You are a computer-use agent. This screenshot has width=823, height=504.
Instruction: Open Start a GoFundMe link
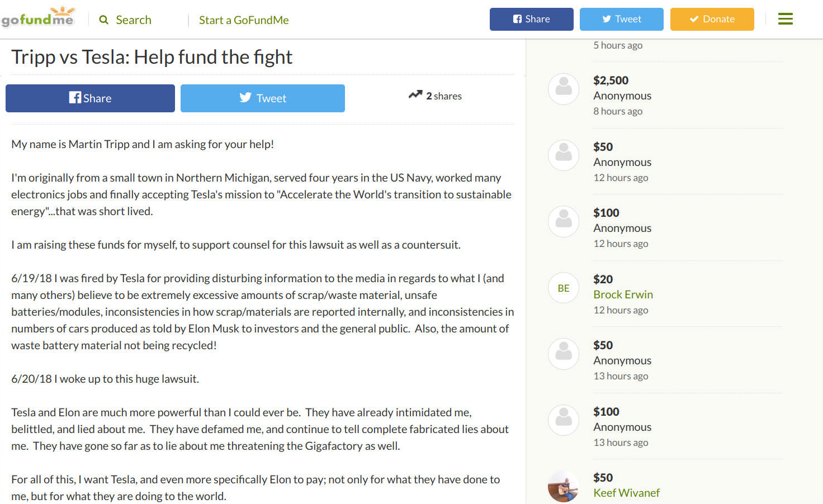click(x=244, y=20)
